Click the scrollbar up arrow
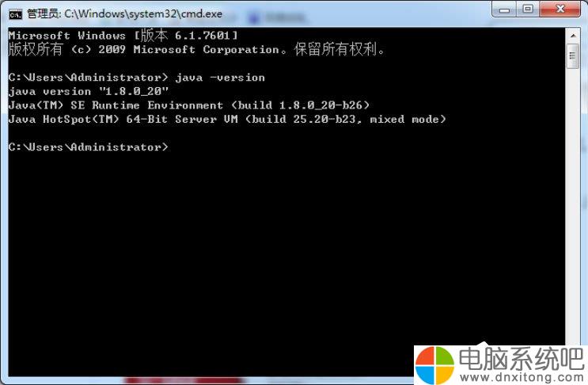 click(x=573, y=36)
